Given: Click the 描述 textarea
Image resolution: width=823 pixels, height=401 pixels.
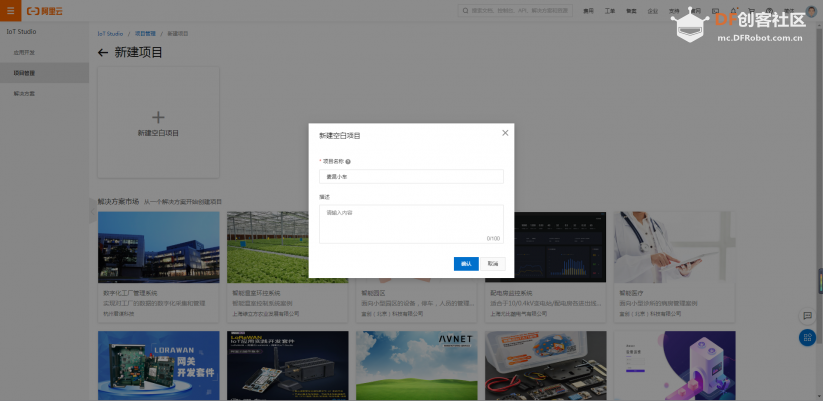Looking at the screenshot, I should [x=411, y=224].
